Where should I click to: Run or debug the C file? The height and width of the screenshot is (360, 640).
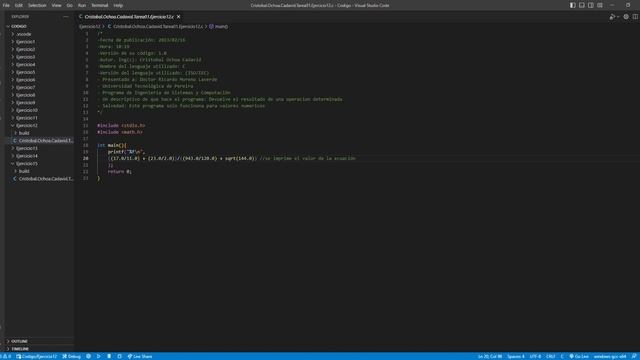612,17
